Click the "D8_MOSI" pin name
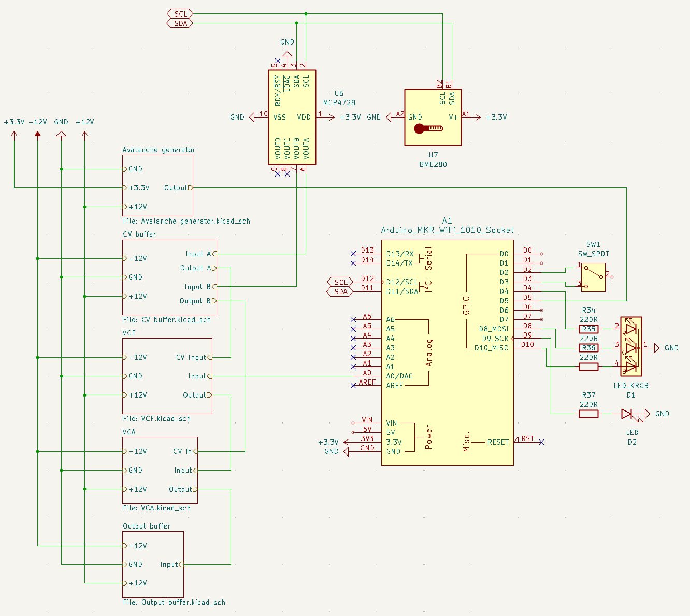This screenshot has height=616, width=690. (x=494, y=329)
